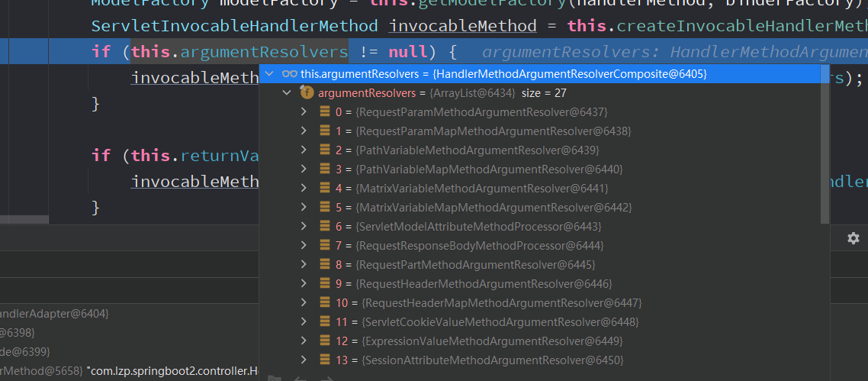This screenshot has height=381, width=868.
Task: Open the debugger panel settings gear
Action: pos(853,238)
